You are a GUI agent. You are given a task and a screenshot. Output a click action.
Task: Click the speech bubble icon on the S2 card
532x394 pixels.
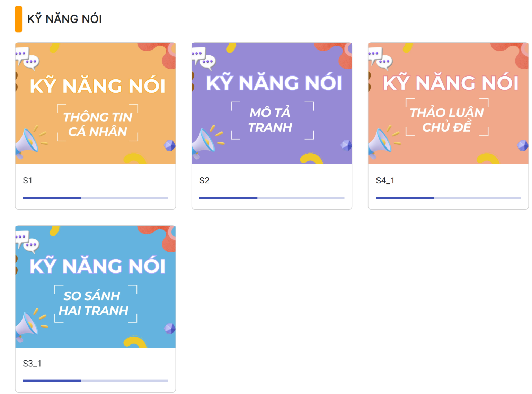click(x=204, y=58)
